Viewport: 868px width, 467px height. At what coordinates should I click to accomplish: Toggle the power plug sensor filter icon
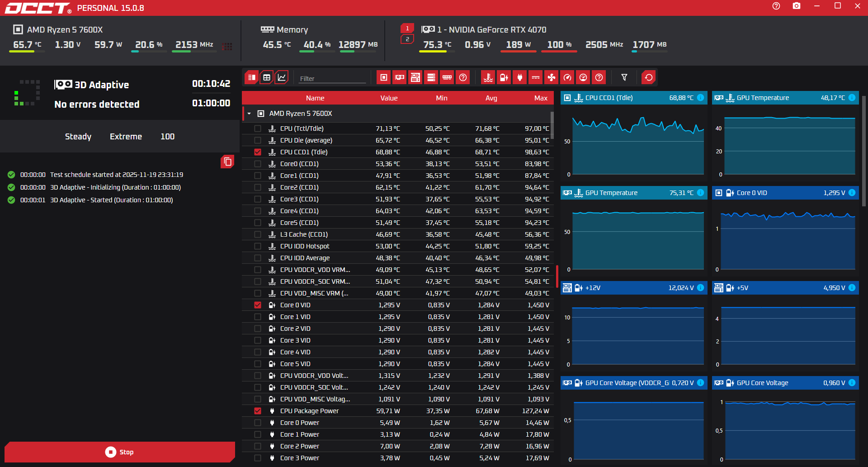[x=520, y=77]
